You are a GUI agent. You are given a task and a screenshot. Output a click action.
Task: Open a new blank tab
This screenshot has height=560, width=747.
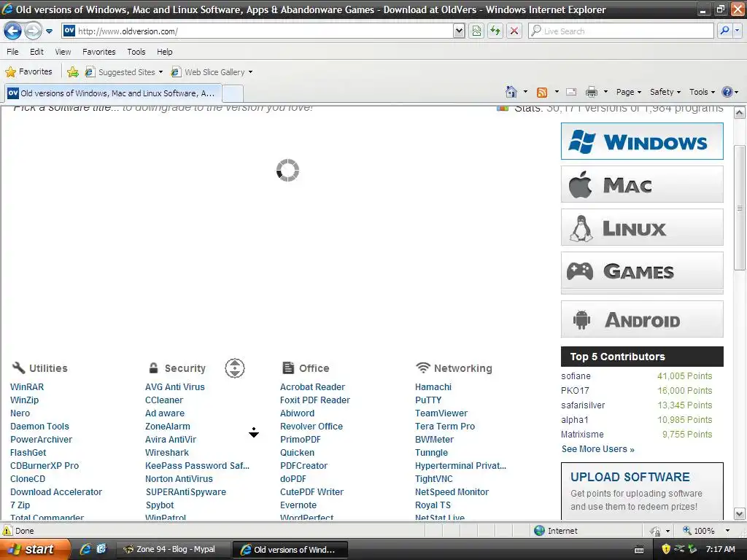pos(233,93)
